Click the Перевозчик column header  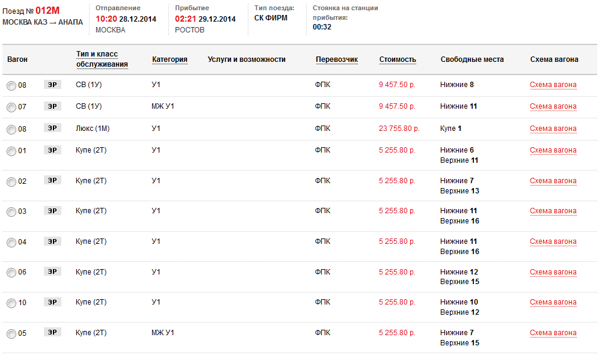[x=337, y=59]
